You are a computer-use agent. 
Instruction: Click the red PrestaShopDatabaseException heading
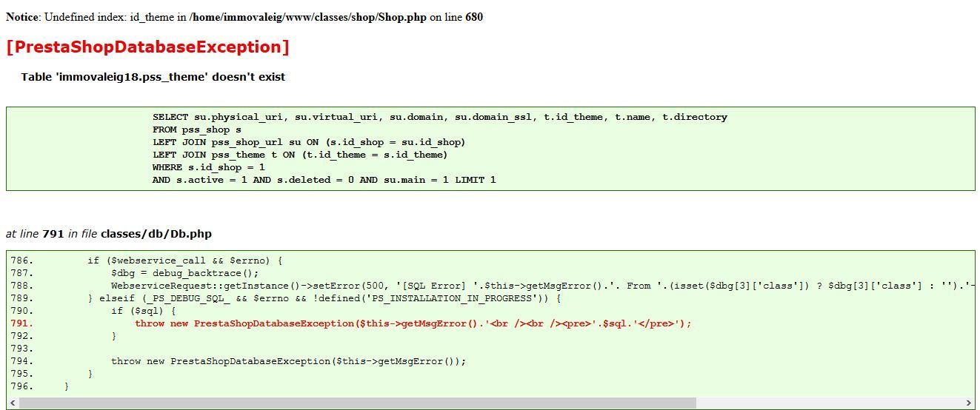tap(147, 47)
